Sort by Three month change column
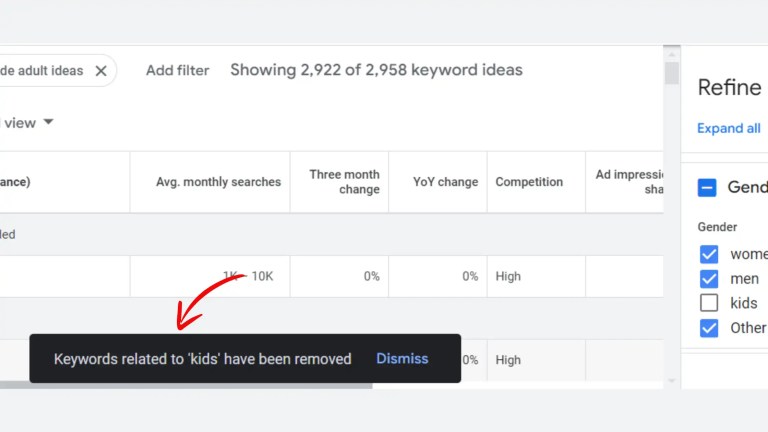 344,182
